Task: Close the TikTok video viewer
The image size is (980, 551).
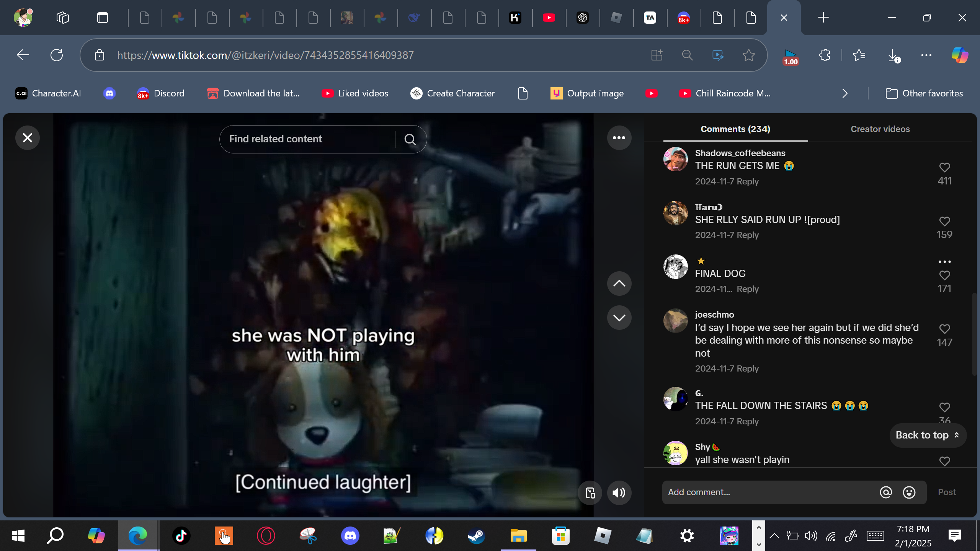Action: (x=28, y=138)
